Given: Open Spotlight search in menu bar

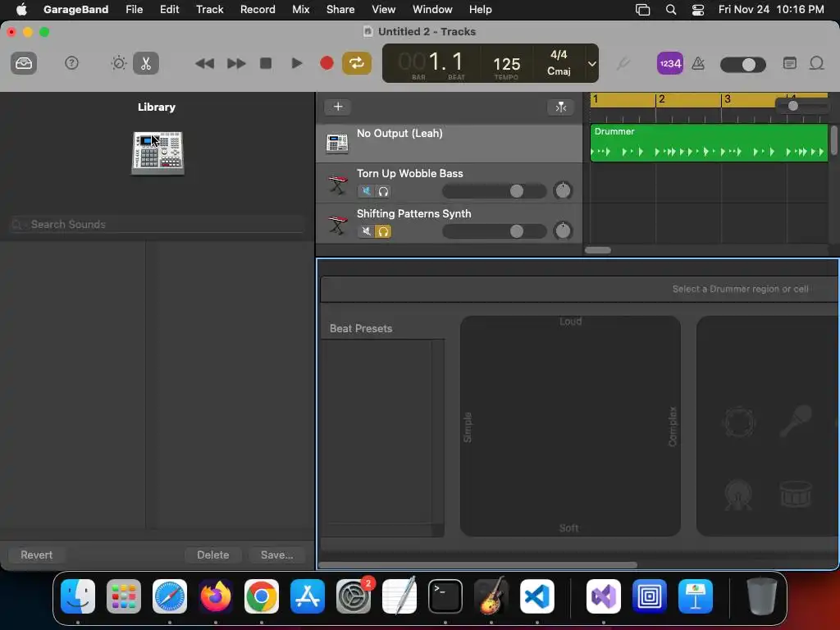Looking at the screenshot, I should tap(671, 10).
